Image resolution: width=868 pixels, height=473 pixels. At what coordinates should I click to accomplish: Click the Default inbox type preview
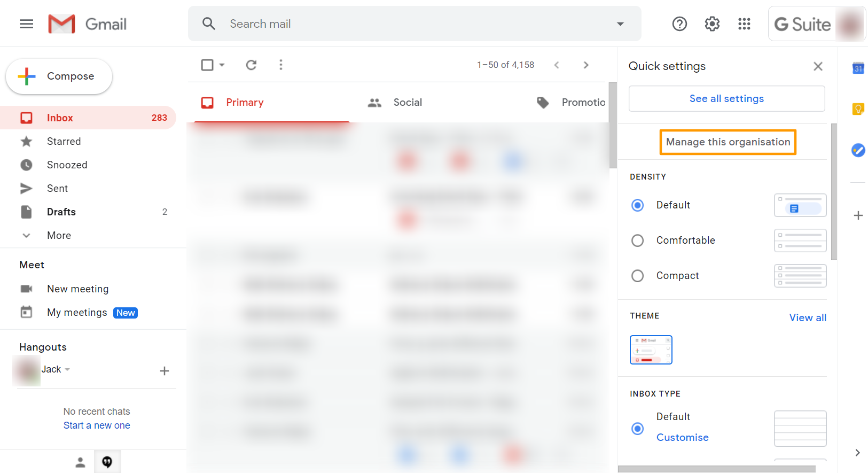(800, 429)
